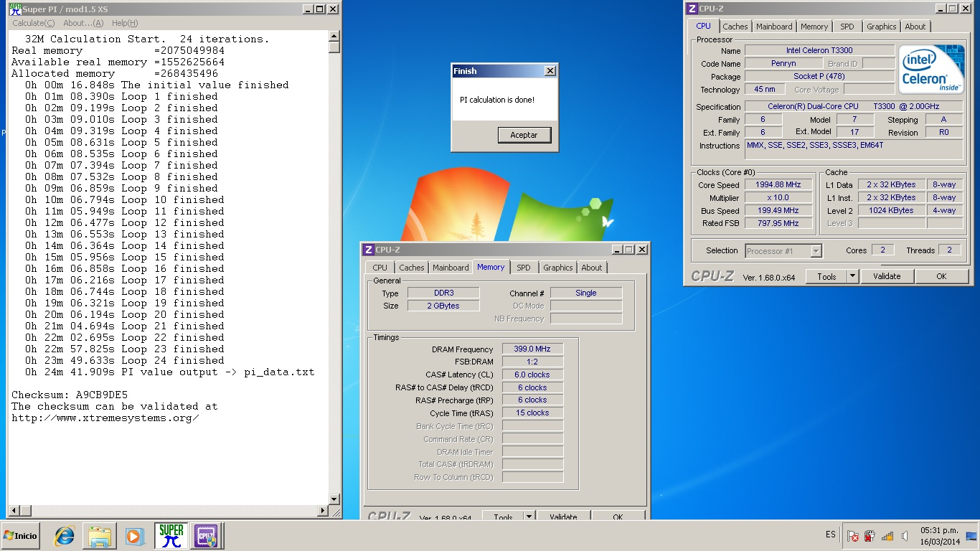Close the Finish dialog with X
Viewport: 980px width, 551px height.
[x=550, y=71]
